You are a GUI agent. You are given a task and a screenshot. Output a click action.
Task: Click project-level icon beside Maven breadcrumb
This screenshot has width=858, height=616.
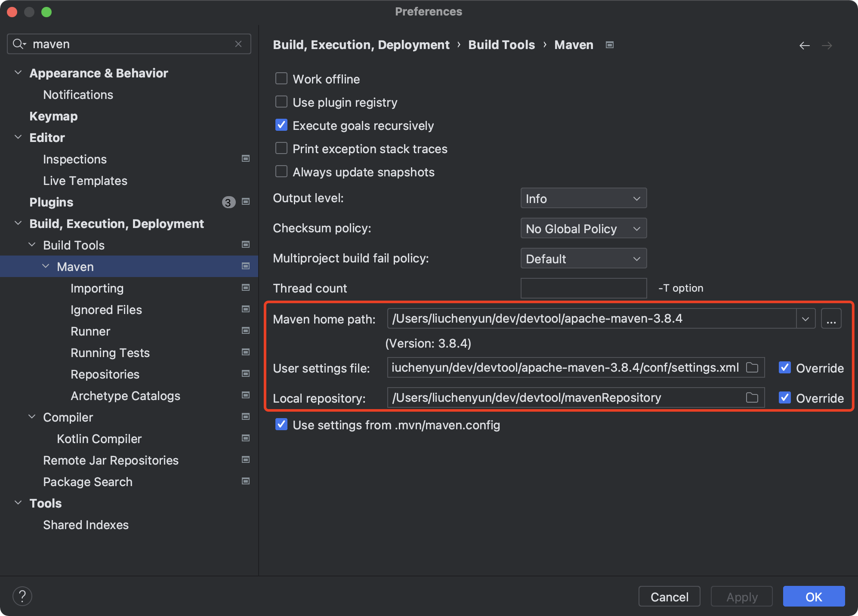click(609, 45)
